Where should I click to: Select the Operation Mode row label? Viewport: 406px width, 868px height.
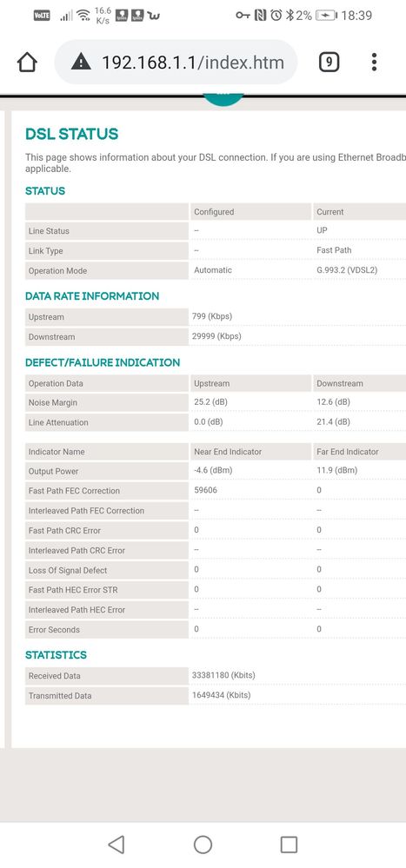(57, 271)
